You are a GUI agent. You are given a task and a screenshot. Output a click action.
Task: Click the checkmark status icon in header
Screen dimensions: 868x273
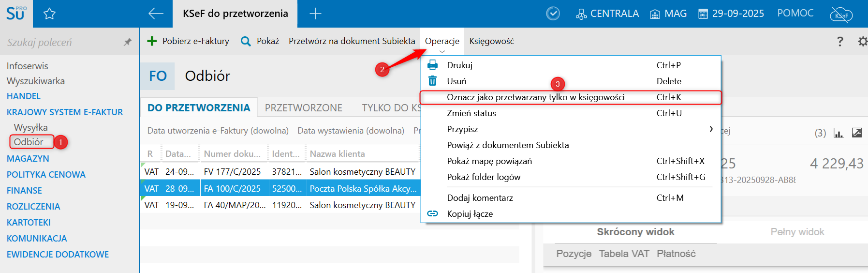(x=553, y=14)
